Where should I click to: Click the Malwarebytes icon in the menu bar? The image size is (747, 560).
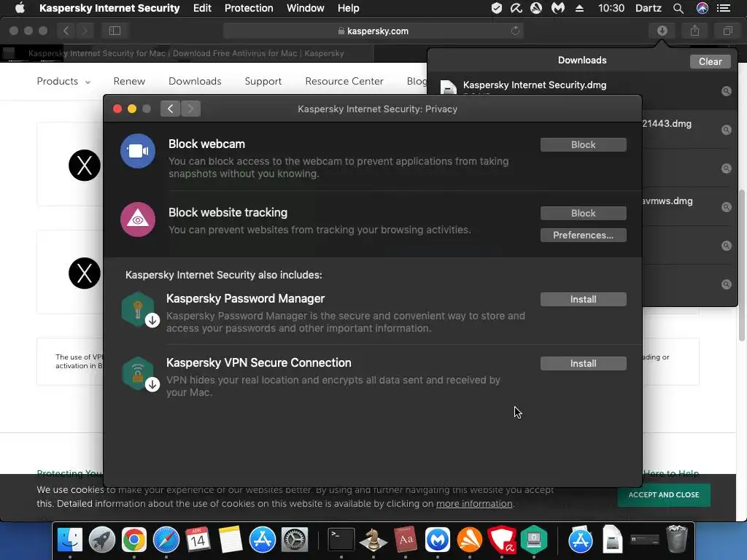coord(558,8)
